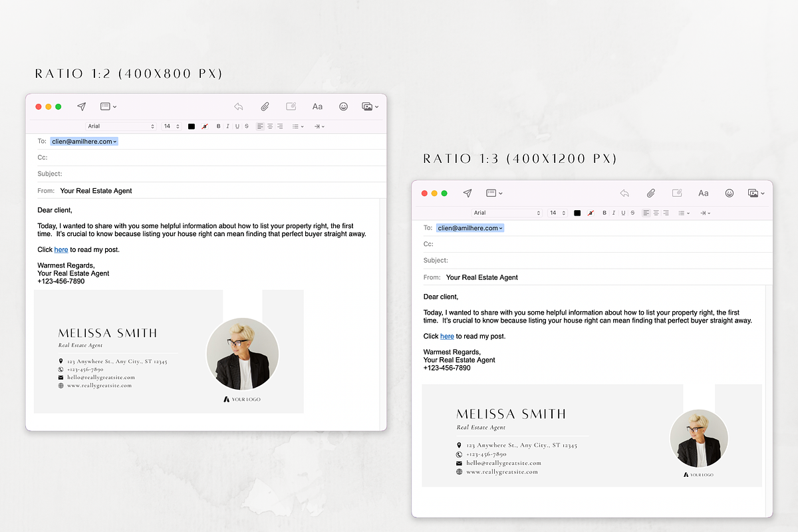The height and width of the screenshot is (532, 798).
Task: Send the message in the 1:3 ratio window
Action: [467, 193]
